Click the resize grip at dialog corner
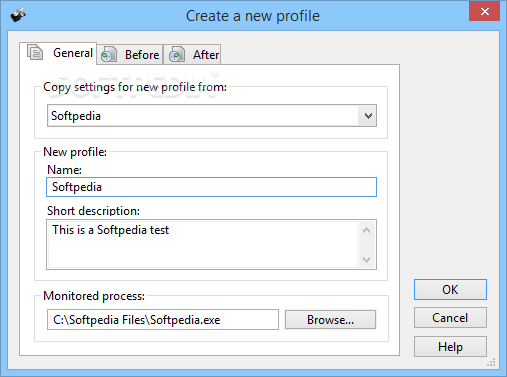This screenshot has width=507, height=377. tap(491, 362)
